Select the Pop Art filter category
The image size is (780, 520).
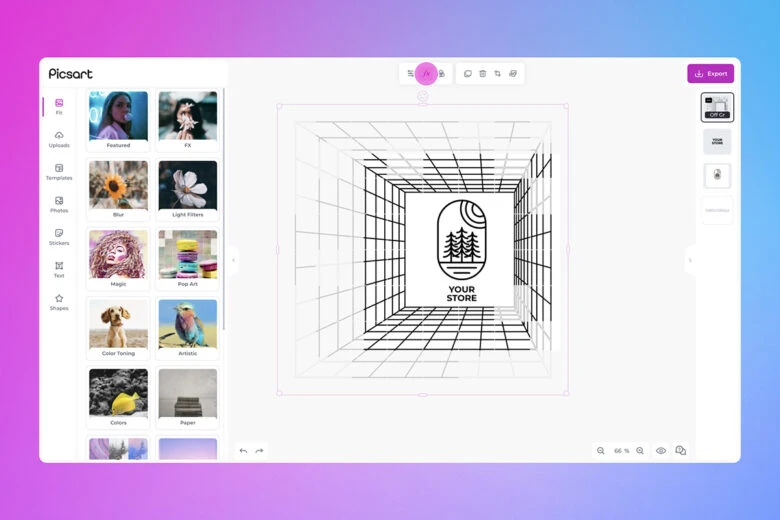pos(187,258)
